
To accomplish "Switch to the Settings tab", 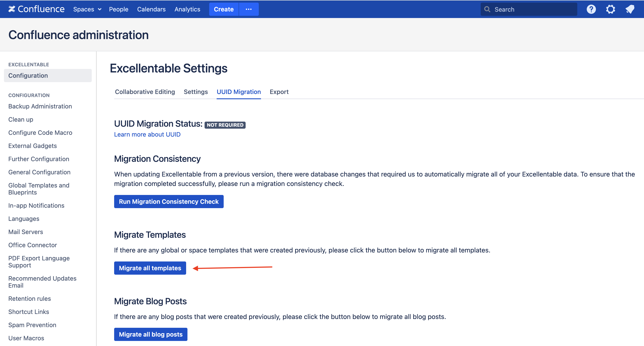I will [196, 92].
